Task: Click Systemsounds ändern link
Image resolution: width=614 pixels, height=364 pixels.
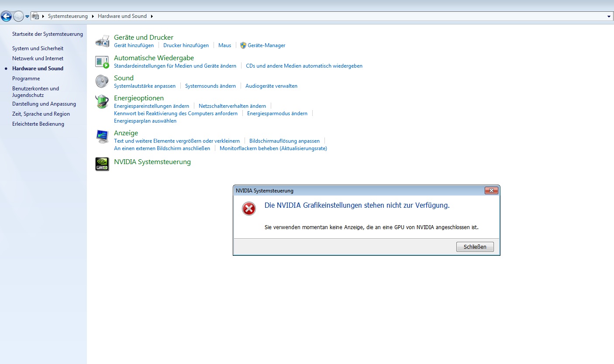Action: (x=210, y=86)
